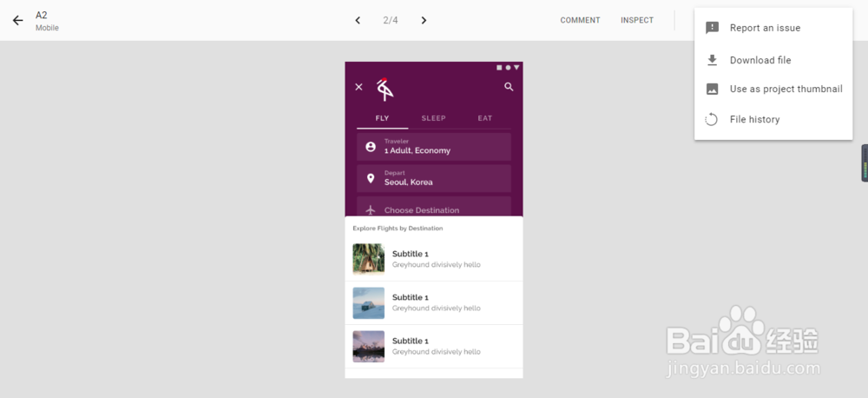Advance to next screen with right chevron
The image size is (868, 398).
[x=424, y=21]
